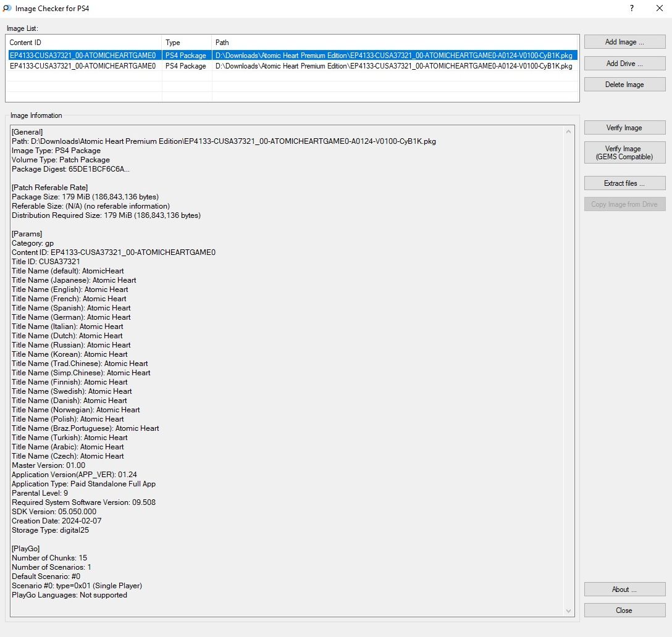Click Creation Date: 2024-02-07 line
The image size is (672, 637).
[x=57, y=521]
